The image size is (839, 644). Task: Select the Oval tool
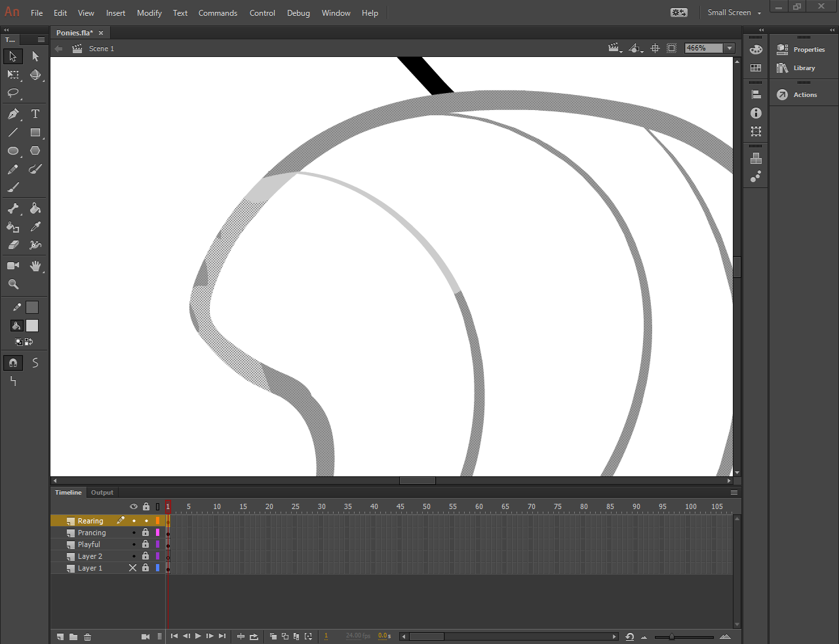(13, 151)
